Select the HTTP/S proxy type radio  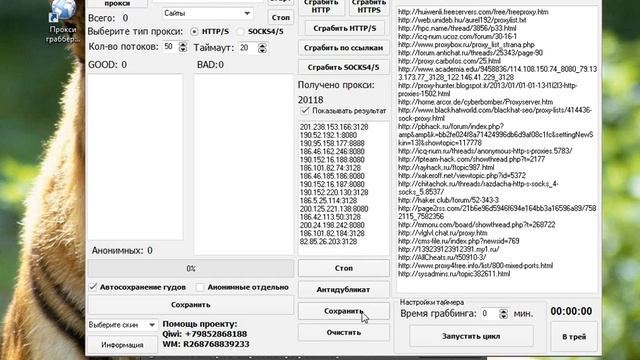[194, 31]
